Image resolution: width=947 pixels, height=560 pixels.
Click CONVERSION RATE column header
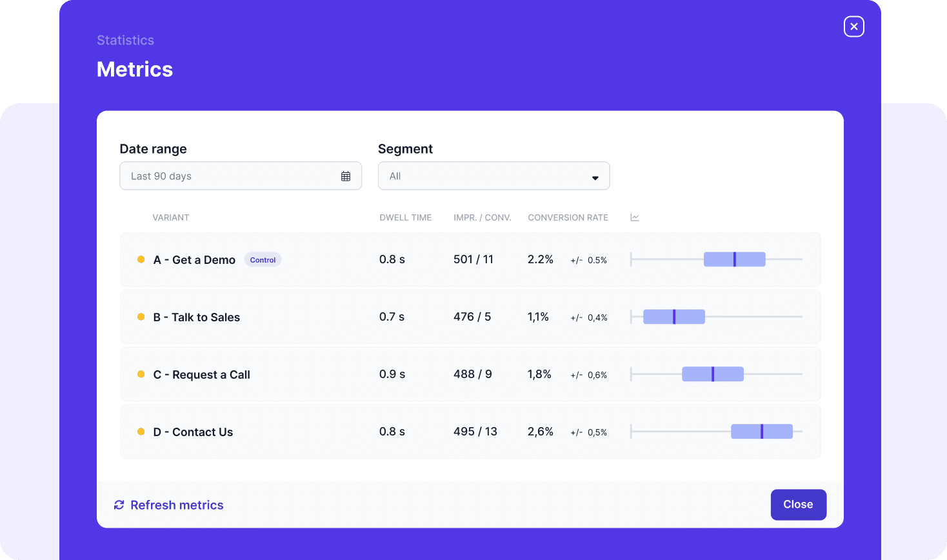tap(568, 217)
